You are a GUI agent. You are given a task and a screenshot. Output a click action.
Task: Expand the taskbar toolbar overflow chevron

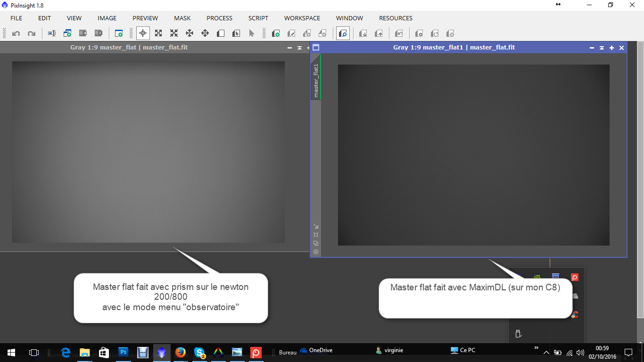point(536,348)
